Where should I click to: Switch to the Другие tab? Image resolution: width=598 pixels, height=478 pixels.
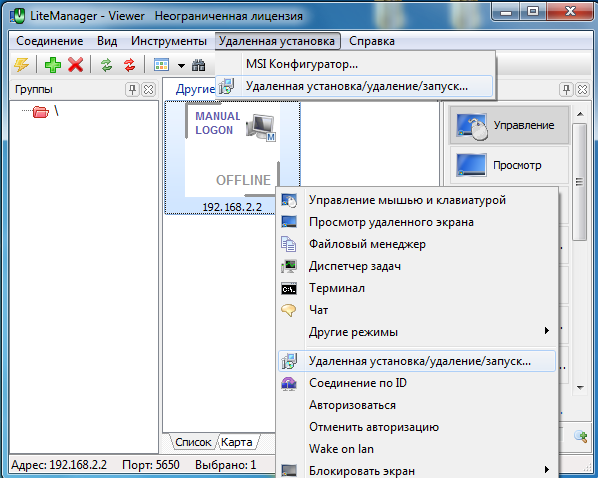pyautogui.click(x=195, y=89)
